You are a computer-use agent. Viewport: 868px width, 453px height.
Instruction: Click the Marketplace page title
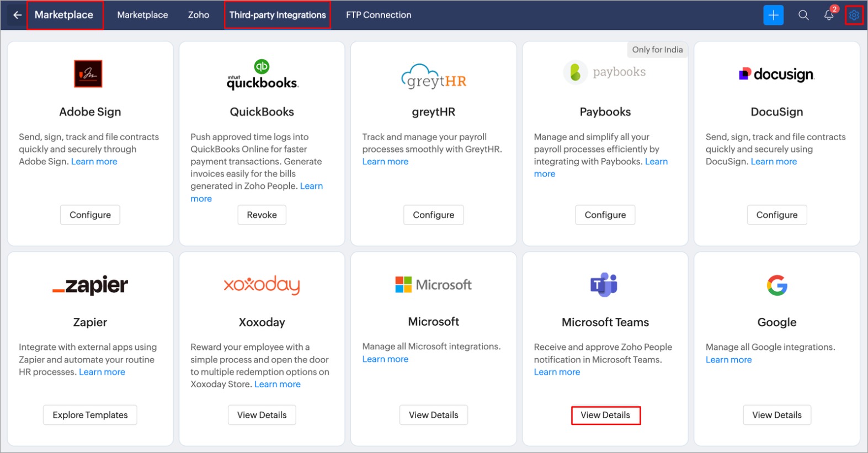click(x=64, y=15)
